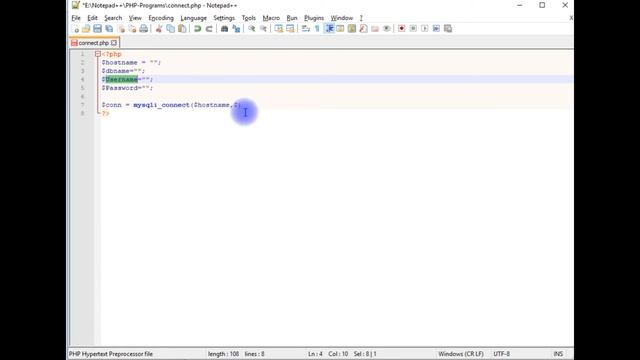Click the UTF-8 encoding status entry
Image resolution: width=640 pixels, height=360 pixels.
pos(502,354)
